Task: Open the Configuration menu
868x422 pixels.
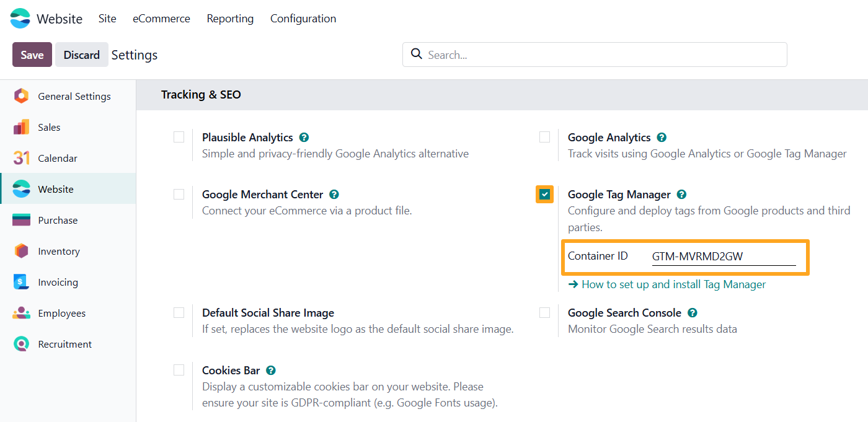Action: tap(303, 19)
